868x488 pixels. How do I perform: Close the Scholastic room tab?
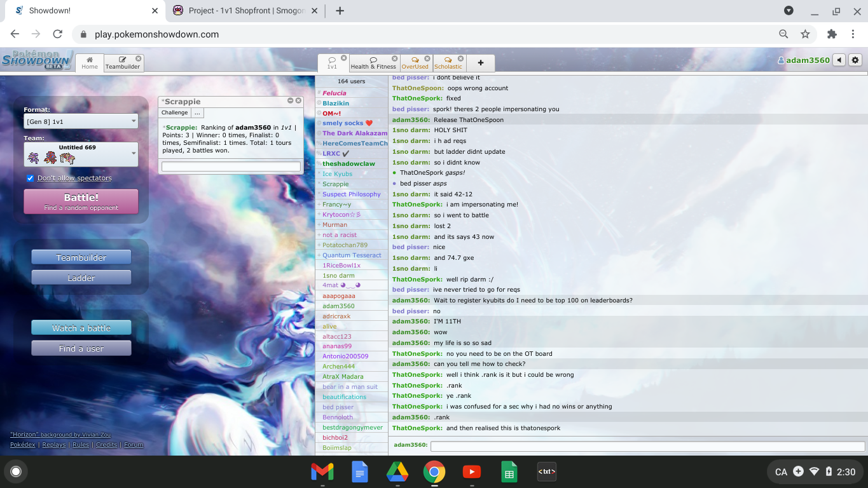pos(461,58)
